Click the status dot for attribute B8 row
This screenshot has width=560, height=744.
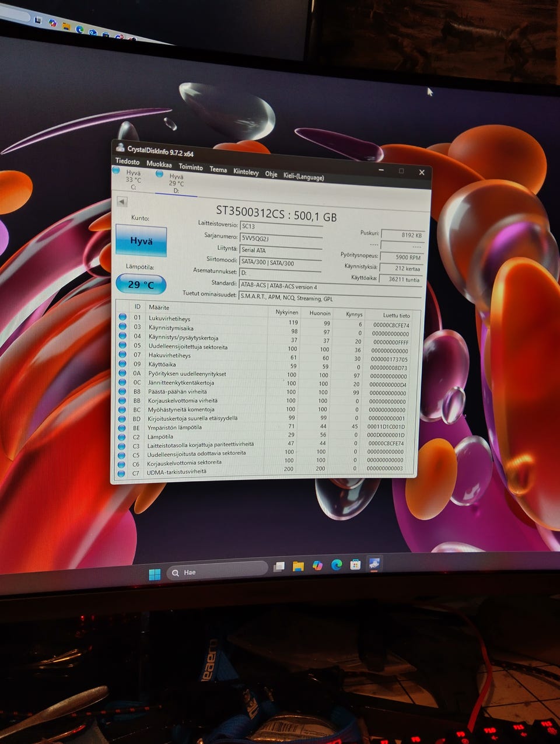click(122, 391)
